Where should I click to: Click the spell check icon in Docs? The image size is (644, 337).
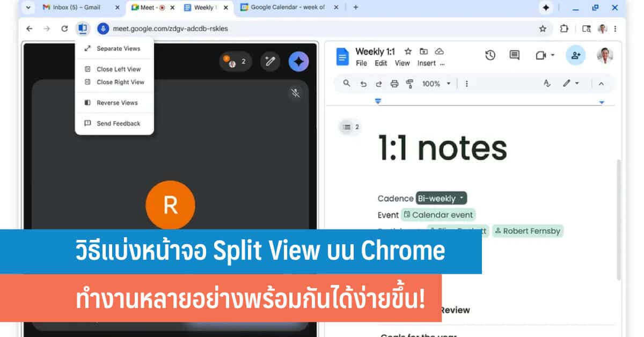(547, 84)
